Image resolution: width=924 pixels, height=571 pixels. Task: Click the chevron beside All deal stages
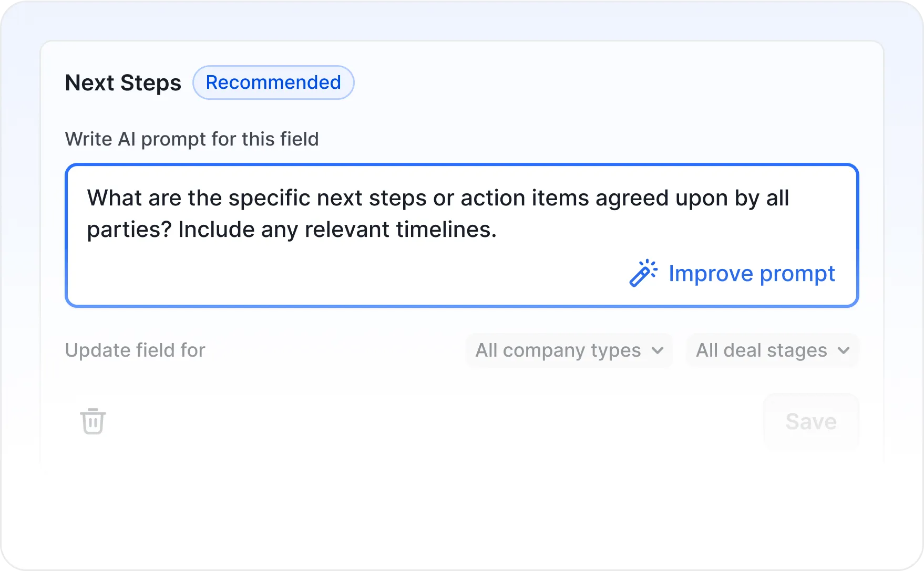tap(844, 350)
